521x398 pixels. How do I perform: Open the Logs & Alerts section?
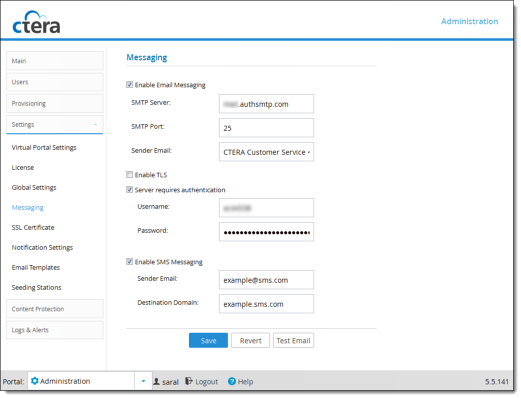tap(55, 330)
